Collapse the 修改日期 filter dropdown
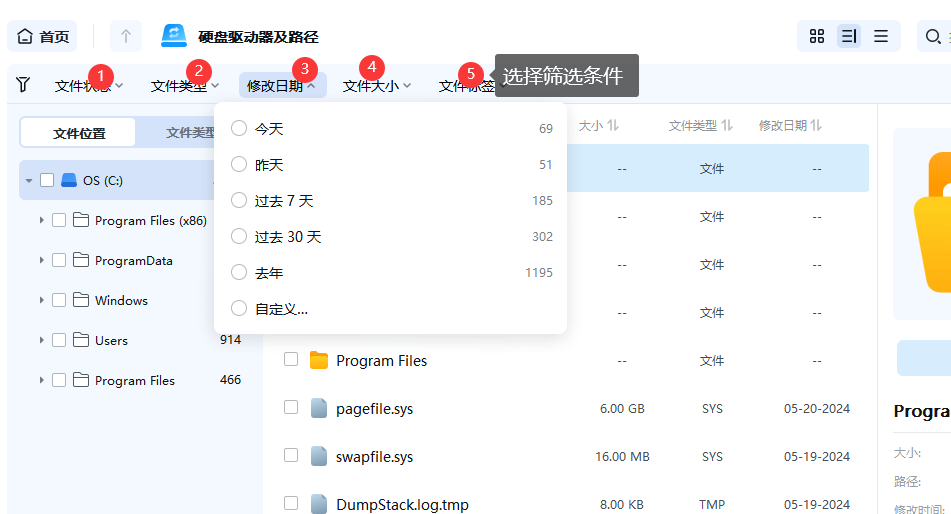The height and width of the screenshot is (514, 951). click(x=282, y=86)
